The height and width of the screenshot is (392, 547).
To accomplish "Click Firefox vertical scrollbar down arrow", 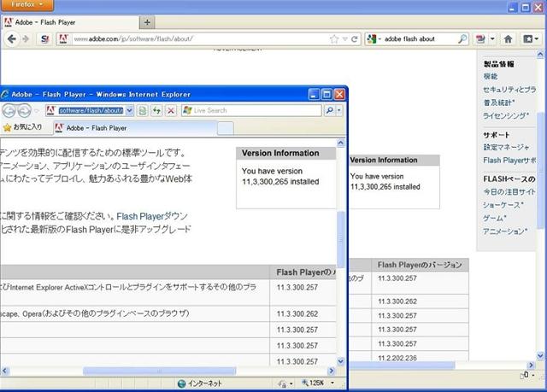I will point(540,356).
